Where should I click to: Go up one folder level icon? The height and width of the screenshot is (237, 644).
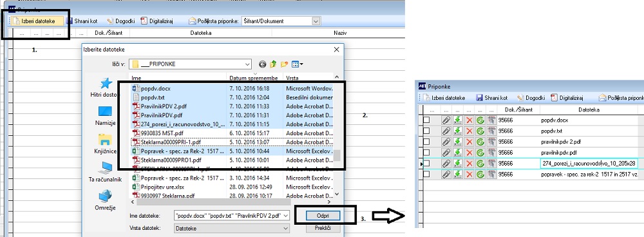(273, 64)
